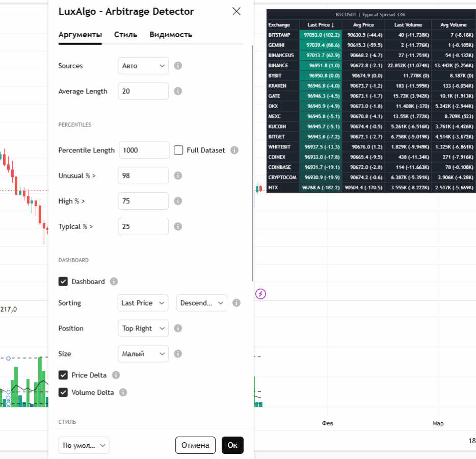This screenshot has width=476, height=459.
Task: Click the Фев label on time axis
Action: [328, 423]
